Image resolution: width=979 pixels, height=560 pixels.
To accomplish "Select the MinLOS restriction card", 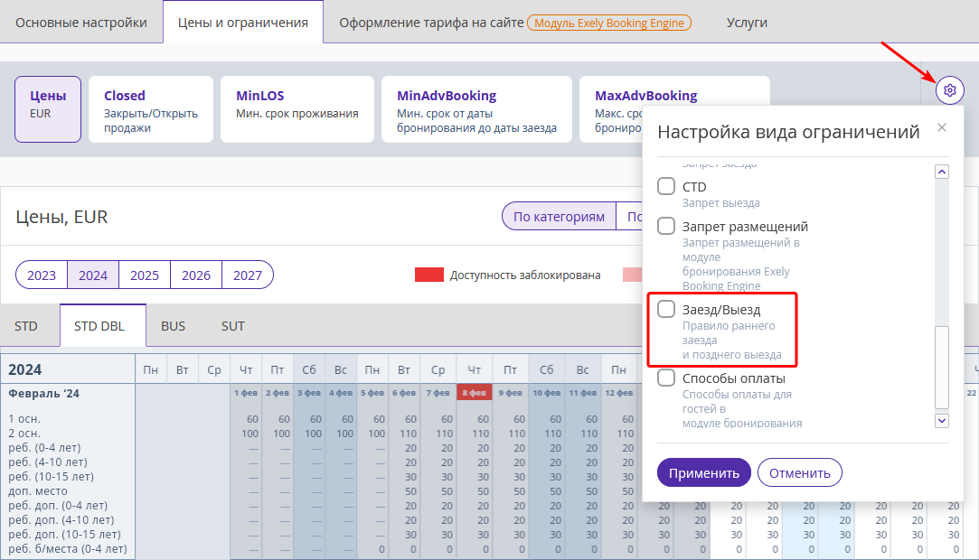I will click(297, 109).
